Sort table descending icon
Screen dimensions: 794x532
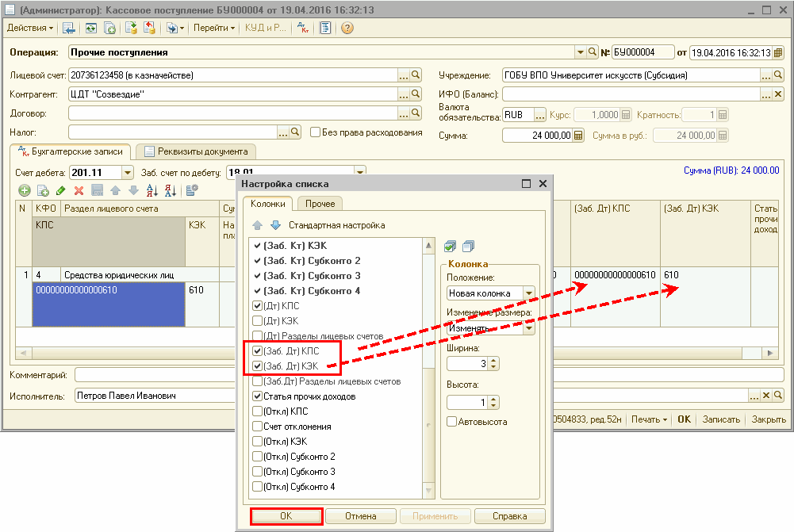[x=170, y=190]
